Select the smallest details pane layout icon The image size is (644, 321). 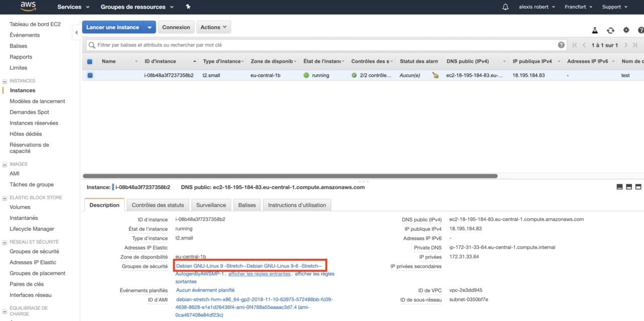tap(619, 187)
